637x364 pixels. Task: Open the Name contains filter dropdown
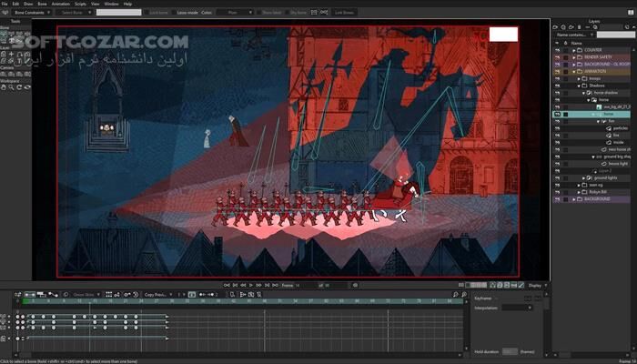(x=574, y=35)
